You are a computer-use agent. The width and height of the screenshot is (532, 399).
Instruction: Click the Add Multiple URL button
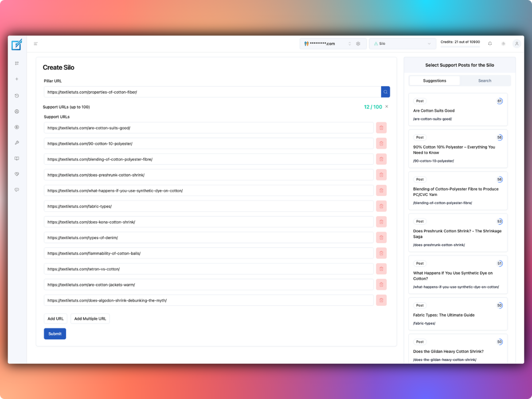click(90, 319)
